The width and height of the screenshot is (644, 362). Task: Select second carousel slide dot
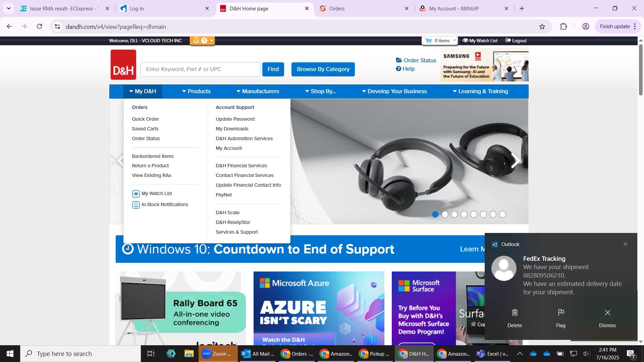pyautogui.click(x=445, y=215)
